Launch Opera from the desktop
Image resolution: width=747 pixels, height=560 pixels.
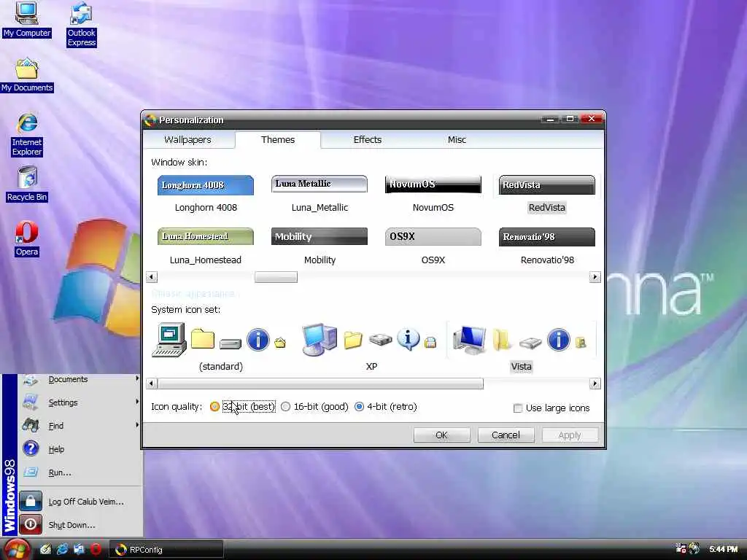(27, 238)
